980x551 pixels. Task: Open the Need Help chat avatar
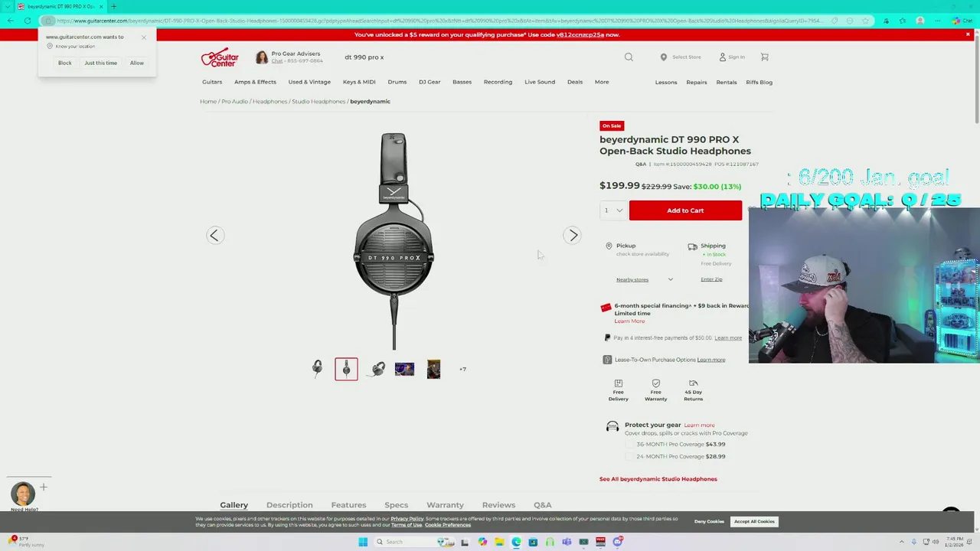coord(23,493)
